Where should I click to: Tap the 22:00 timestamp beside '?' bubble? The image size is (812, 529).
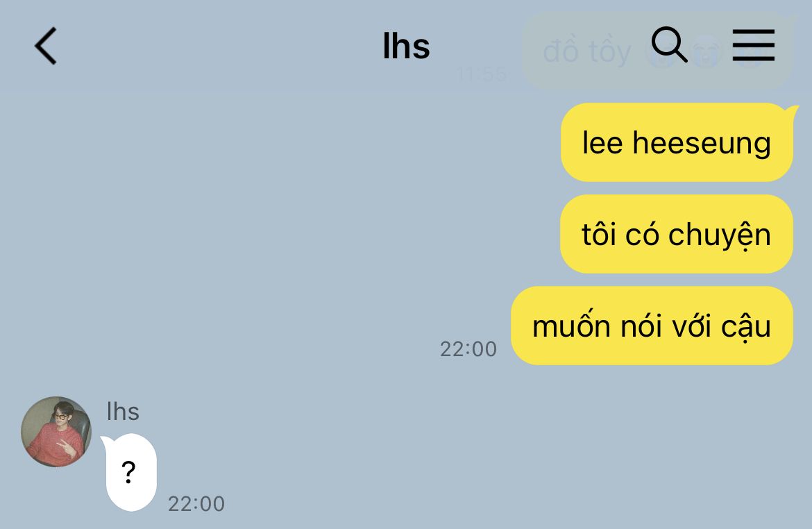tap(196, 503)
